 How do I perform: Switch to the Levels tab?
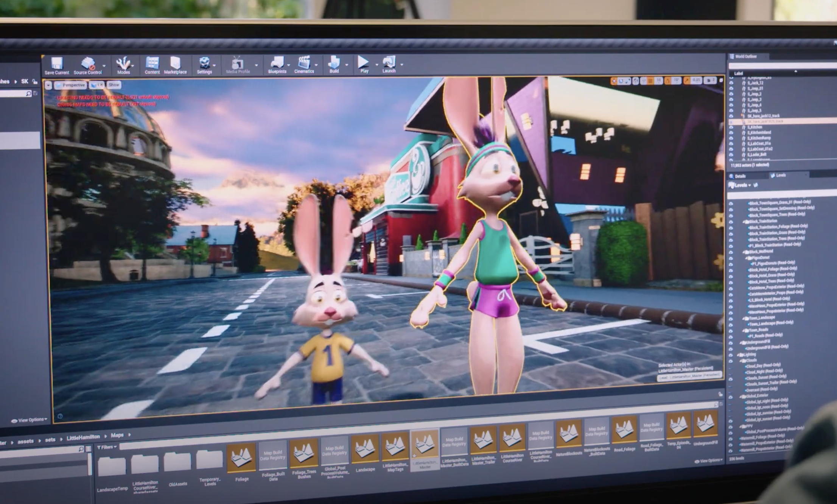(780, 175)
